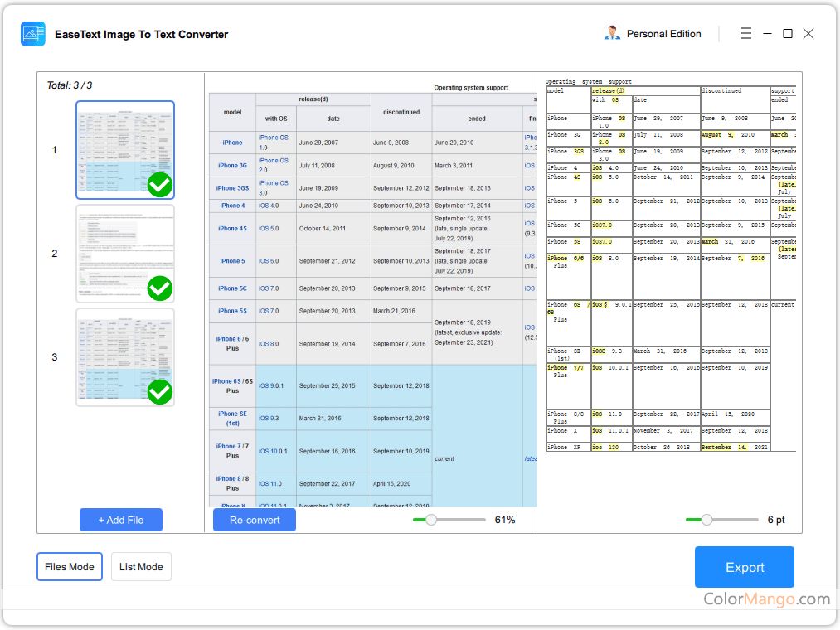Maximize the application window
Screen dimensions: 840x630
[788, 34]
